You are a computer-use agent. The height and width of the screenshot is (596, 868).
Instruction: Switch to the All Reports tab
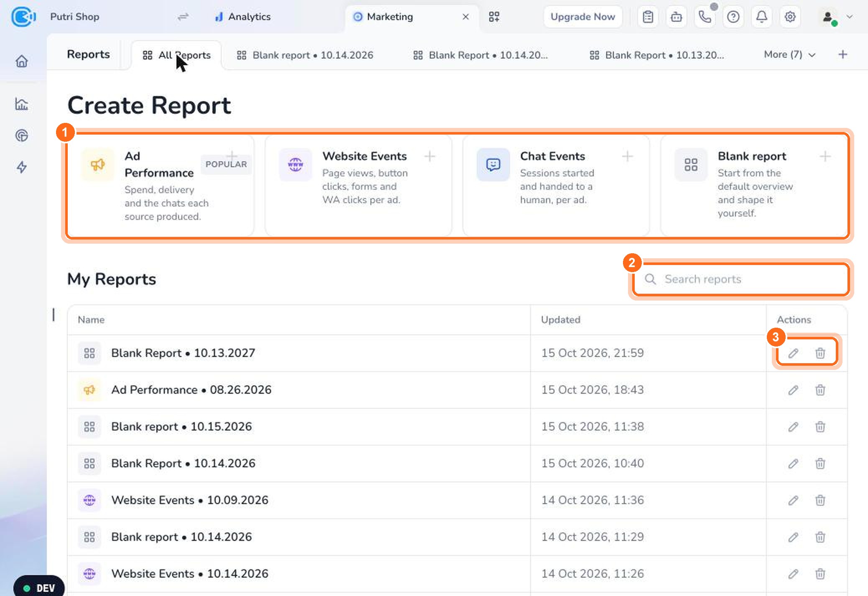[176, 55]
